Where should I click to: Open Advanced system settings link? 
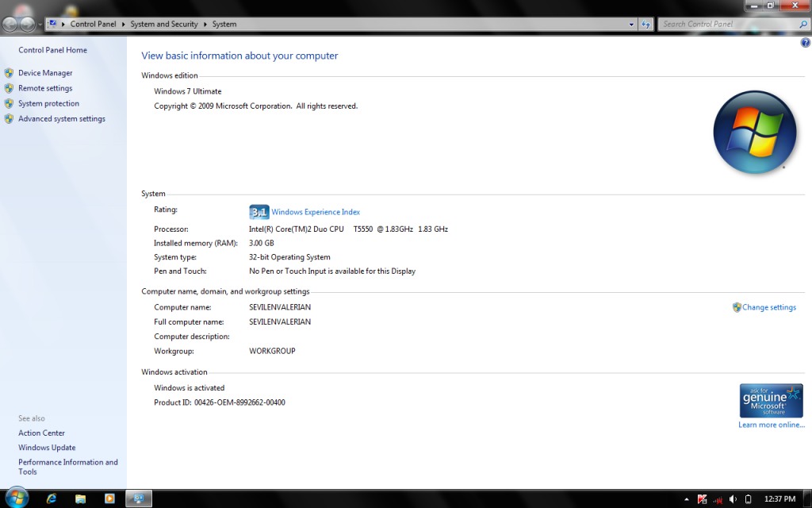pos(62,119)
